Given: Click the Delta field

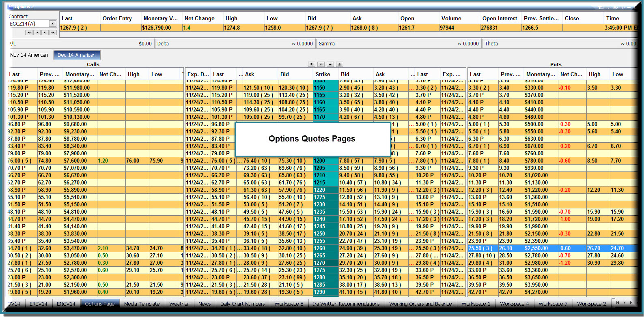Looking at the screenshot, I should pyautogui.click(x=235, y=44).
